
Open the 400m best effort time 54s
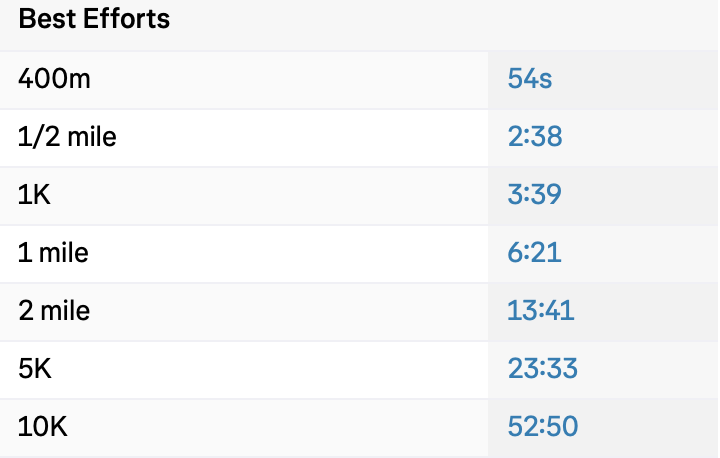click(530, 79)
